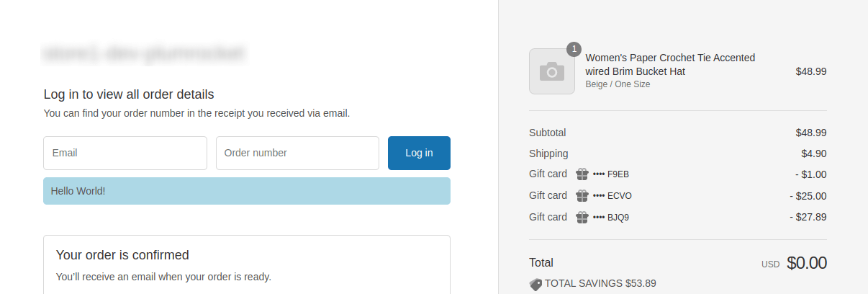
Task: Click the gift card code ending ECVO
Action: click(612, 195)
